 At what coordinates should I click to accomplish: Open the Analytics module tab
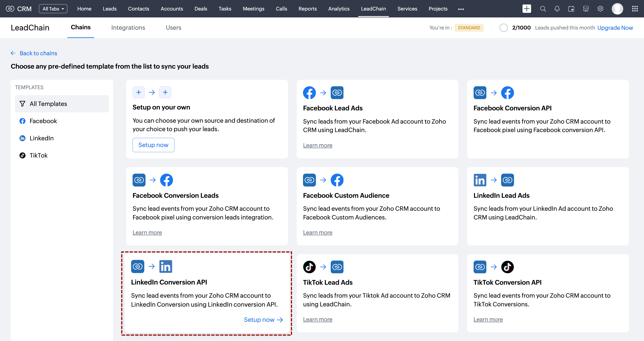tap(339, 9)
